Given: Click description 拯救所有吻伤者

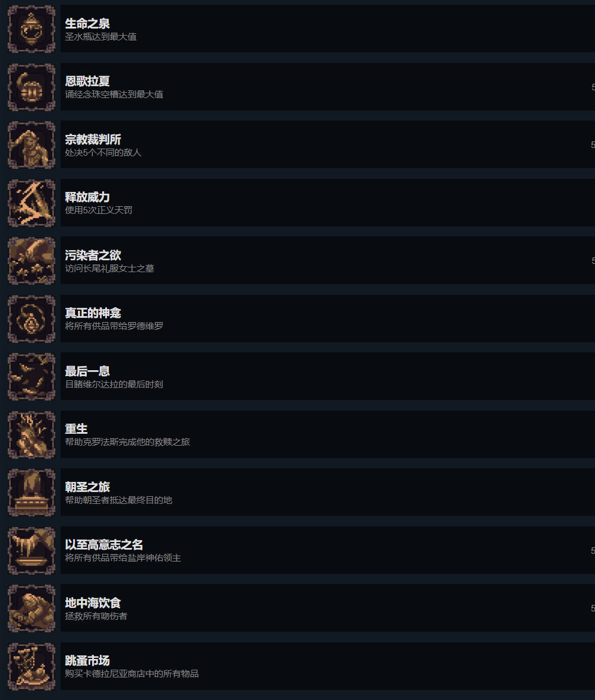Looking at the screenshot, I should click(x=96, y=616).
